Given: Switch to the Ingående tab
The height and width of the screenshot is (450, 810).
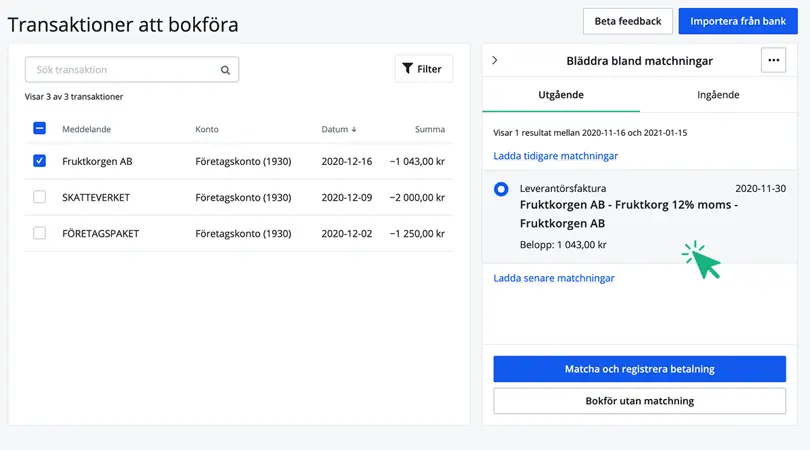Looking at the screenshot, I should (x=719, y=95).
